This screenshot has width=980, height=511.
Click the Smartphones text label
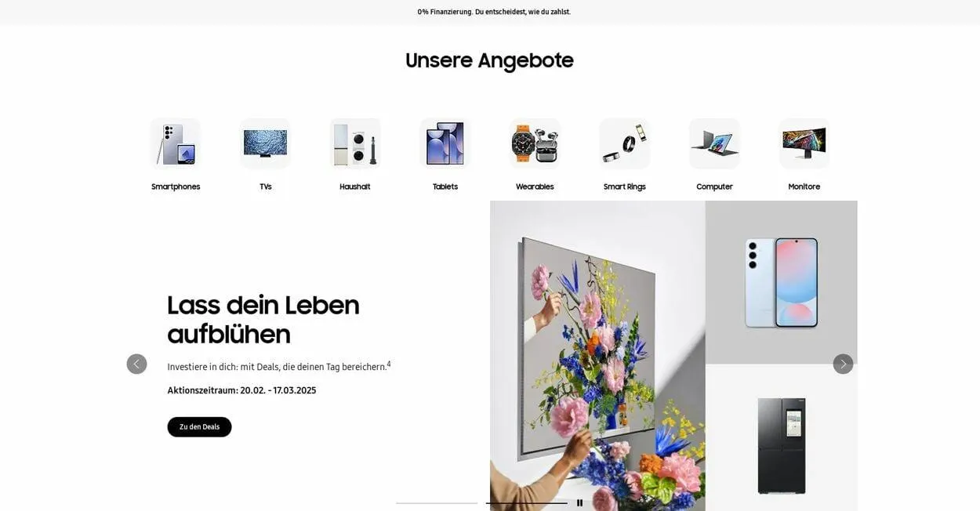(x=176, y=187)
